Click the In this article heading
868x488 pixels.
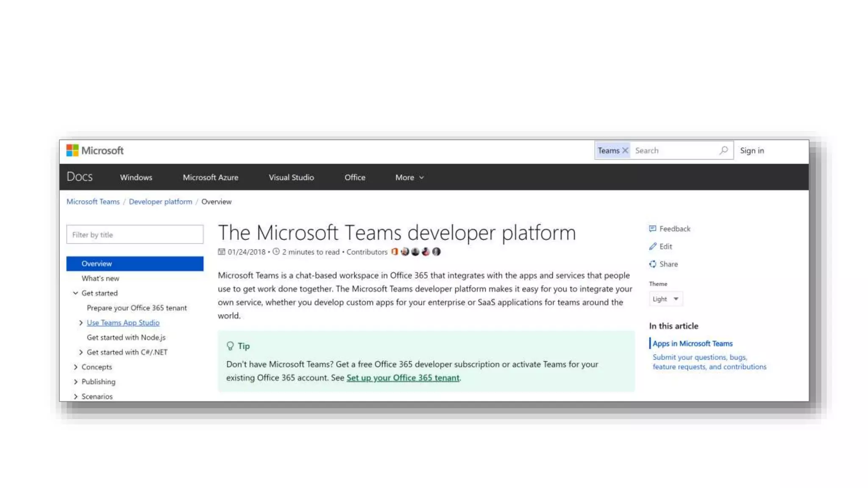pyautogui.click(x=673, y=326)
